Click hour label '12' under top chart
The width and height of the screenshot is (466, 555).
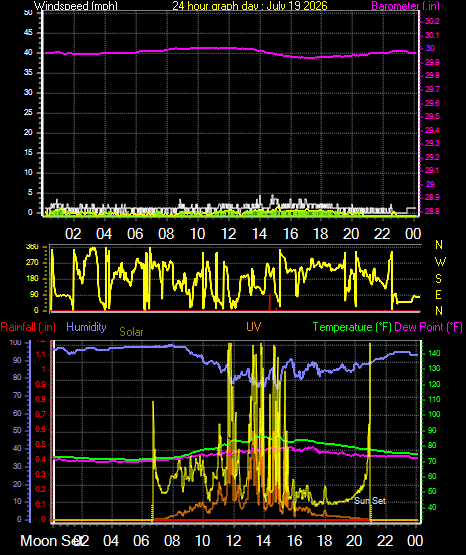pos(228,234)
